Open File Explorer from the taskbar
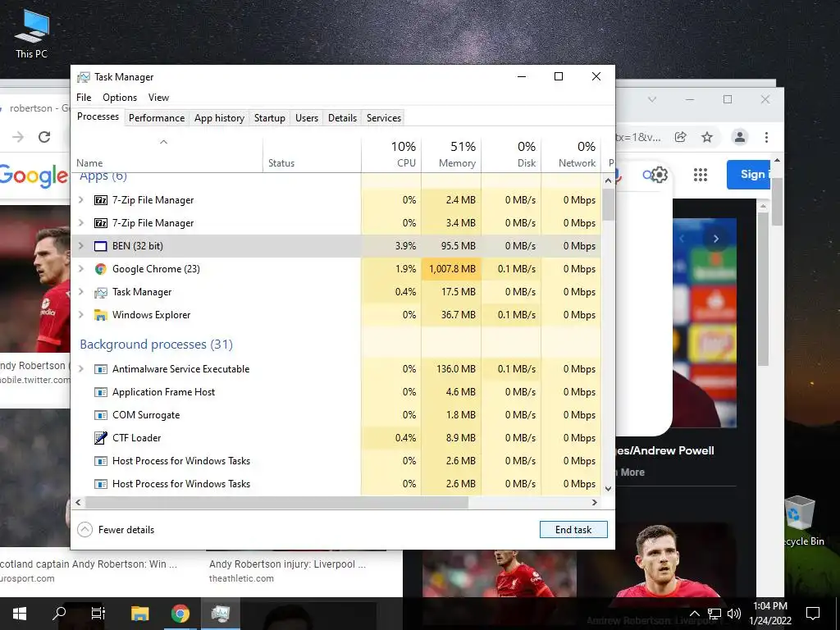 click(139, 614)
